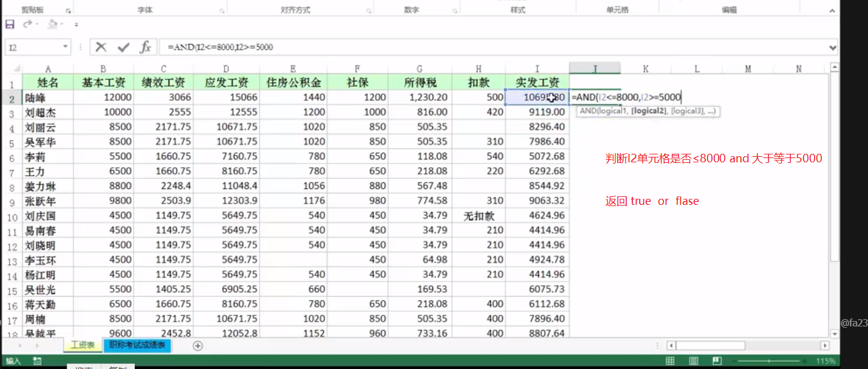Click the Redo arrow icon
The height and width of the screenshot is (369, 868).
[27, 24]
